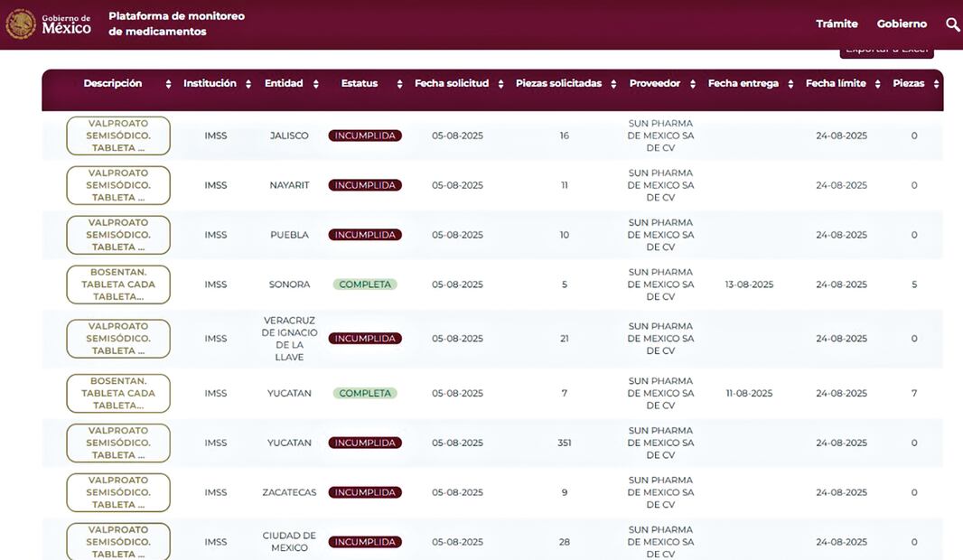Click the Gobierno de México logo
The height and width of the screenshot is (560, 963).
(x=49, y=24)
